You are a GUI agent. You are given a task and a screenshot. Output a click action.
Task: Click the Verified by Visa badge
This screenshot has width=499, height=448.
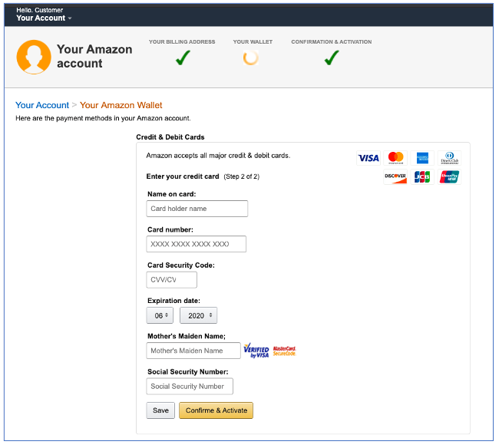pos(256,351)
